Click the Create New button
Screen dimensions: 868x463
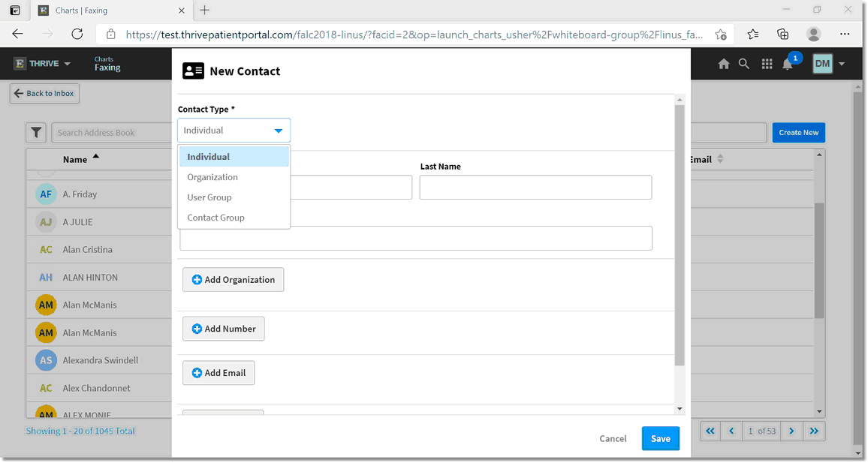point(798,133)
